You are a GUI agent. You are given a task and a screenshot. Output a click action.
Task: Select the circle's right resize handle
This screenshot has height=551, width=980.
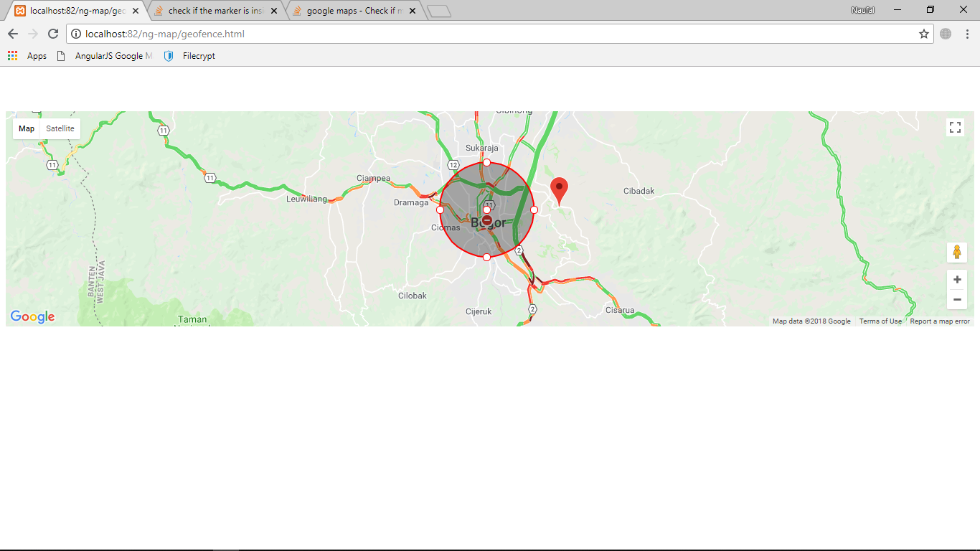(x=534, y=209)
